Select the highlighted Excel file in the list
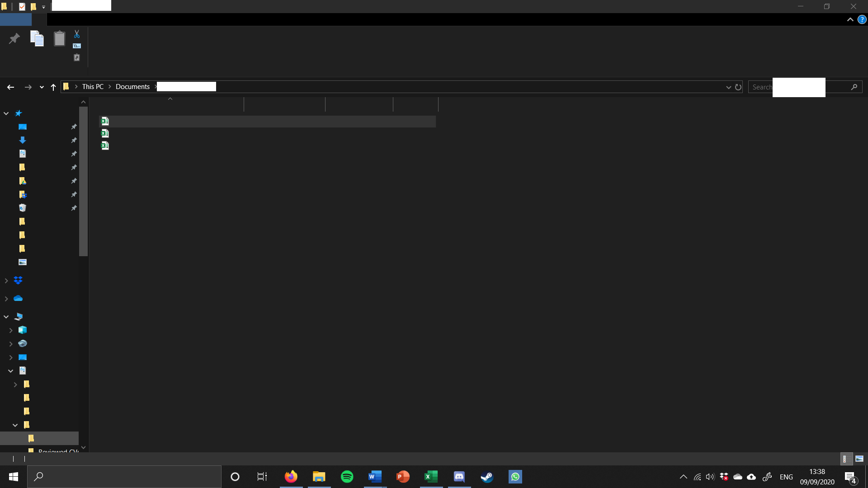 (267, 121)
